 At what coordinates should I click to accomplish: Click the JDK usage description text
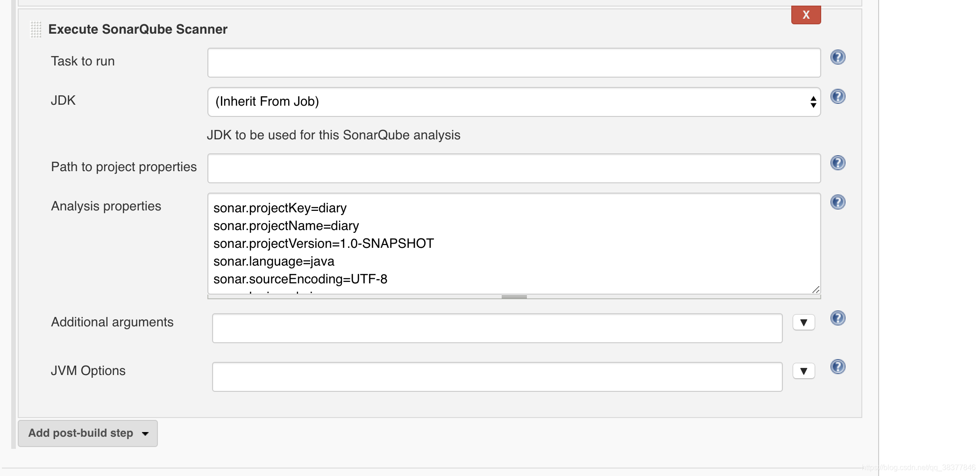click(334, 135)
